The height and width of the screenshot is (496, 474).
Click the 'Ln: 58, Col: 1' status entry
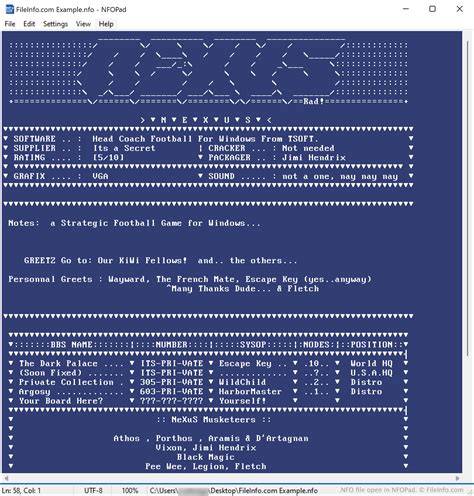point(21,490)
